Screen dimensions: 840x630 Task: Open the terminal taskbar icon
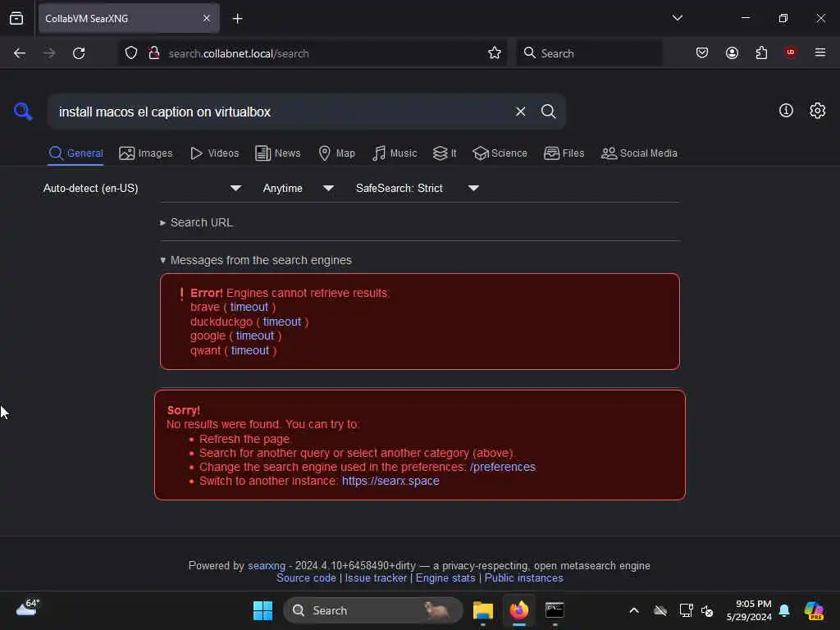click(x=555, y=610)
